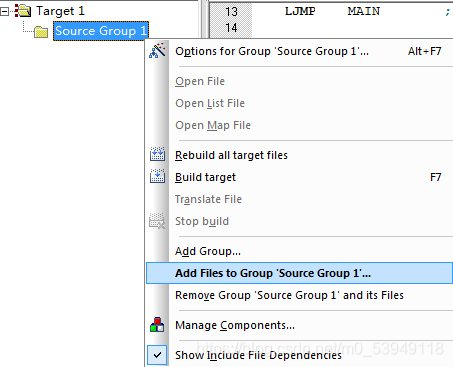Image resolution: width=453 pixels, height=367 pixels.
Task: Select Target 1 label in project tree
Action: [60, 11]
